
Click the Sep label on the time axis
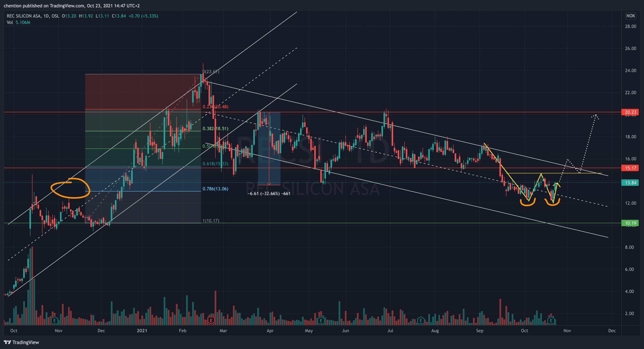tap(479, 331)
